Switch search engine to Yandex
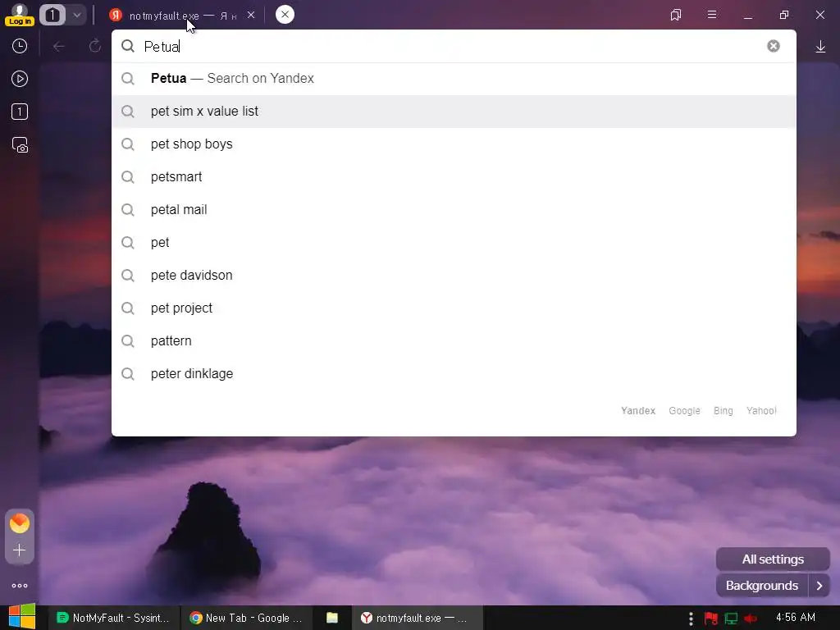 (x=638, y=411)
